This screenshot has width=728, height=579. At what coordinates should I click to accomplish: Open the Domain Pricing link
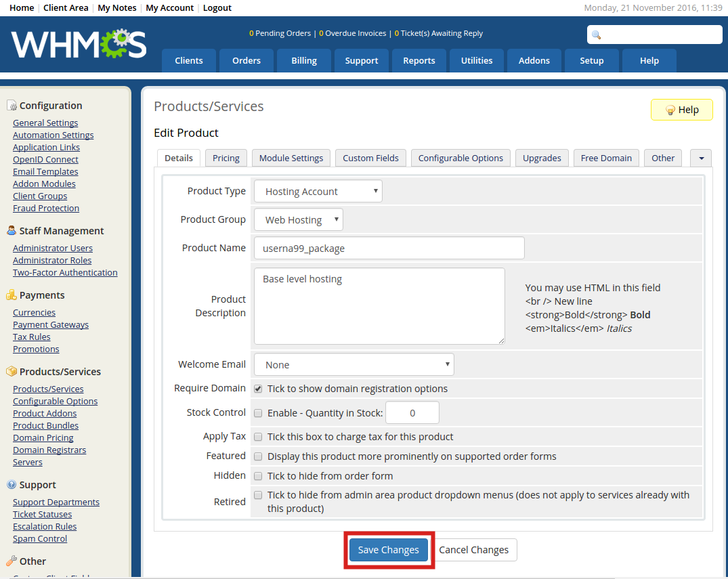point(43,438)
